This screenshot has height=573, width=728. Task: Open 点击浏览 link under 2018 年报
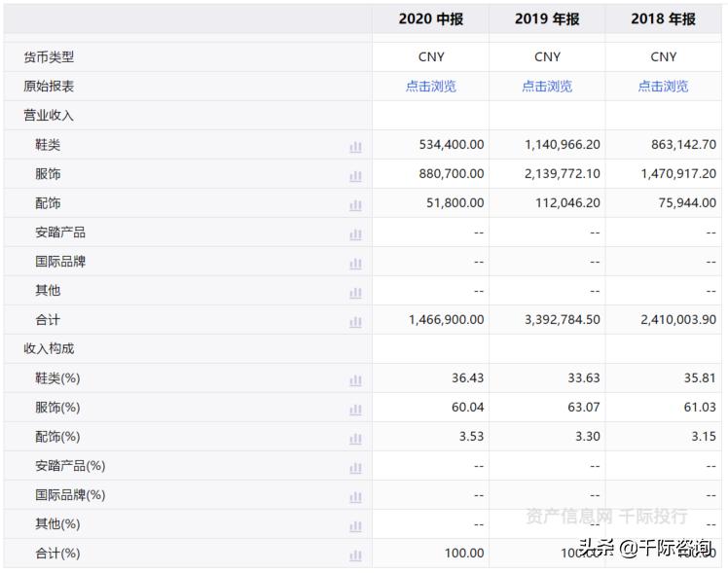(663, 87)
